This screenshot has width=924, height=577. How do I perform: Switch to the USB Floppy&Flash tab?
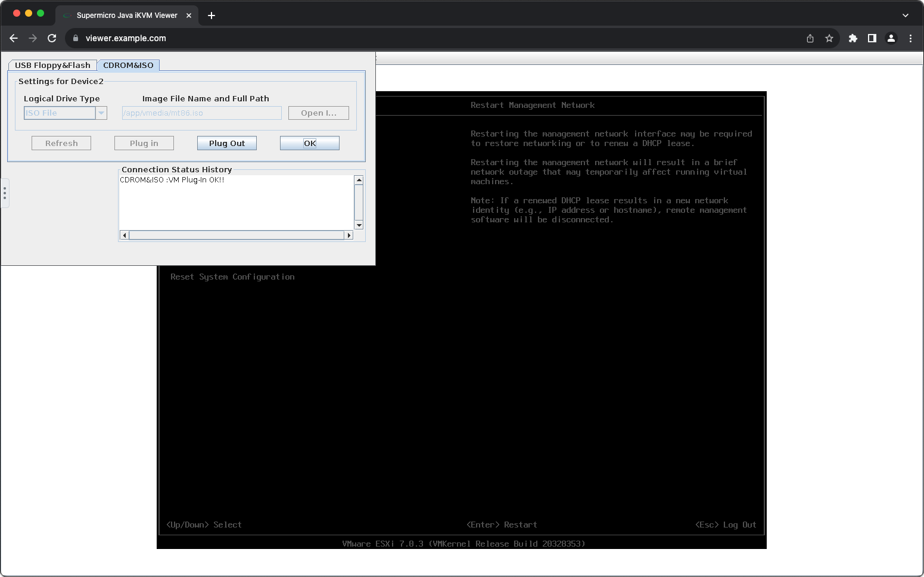[x=52, y=66]
